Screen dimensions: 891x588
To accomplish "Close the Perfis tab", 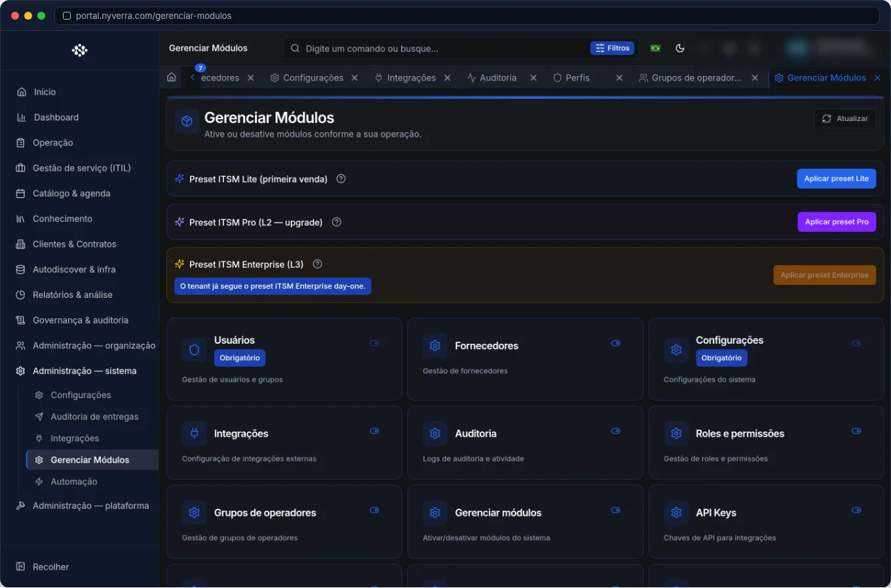I will point(619,78).
